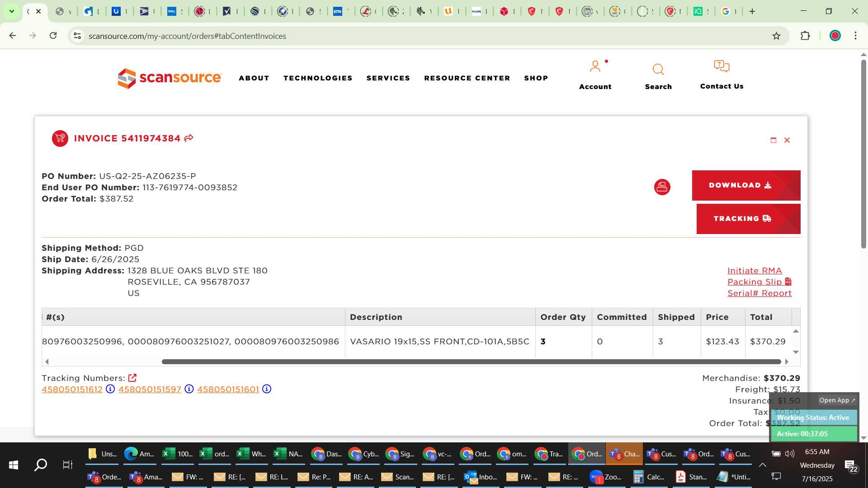
Task: Open the Account icon menu
Action: (x=595, y=67)
